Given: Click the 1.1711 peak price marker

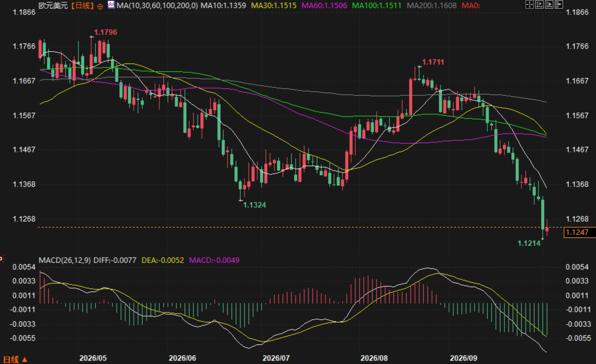Looking at the screenshot, I should pos(433,62).
